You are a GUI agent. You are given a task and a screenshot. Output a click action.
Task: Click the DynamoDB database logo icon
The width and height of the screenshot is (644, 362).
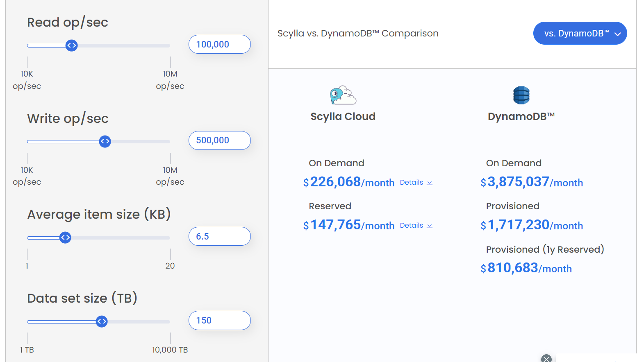tap(521, 95)
